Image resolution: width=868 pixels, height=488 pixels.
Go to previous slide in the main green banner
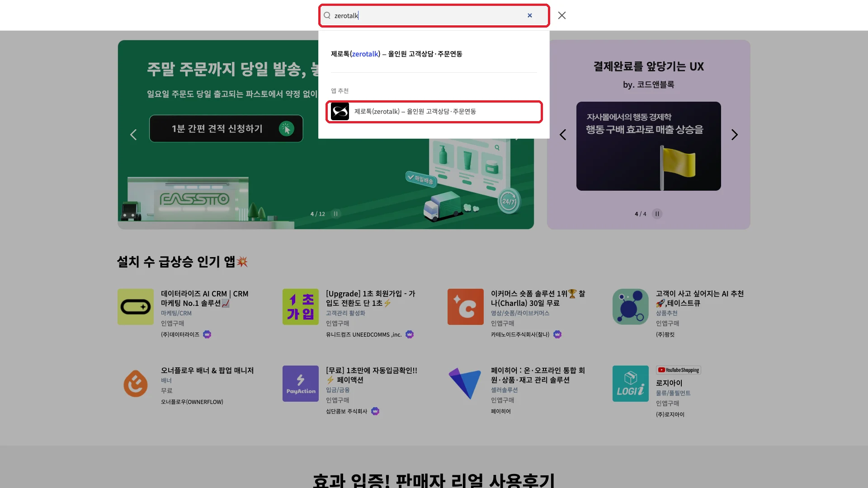(x=133, y=135)
